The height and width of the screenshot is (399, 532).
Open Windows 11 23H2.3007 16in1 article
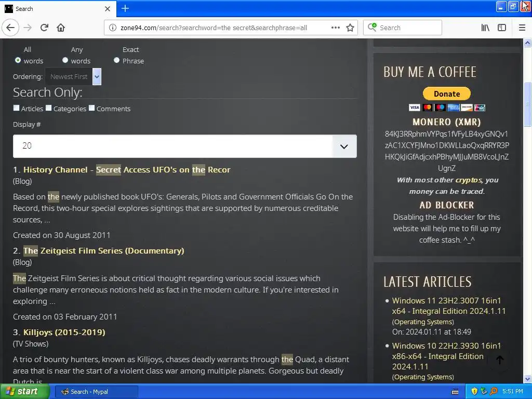[x=448, y=305]
